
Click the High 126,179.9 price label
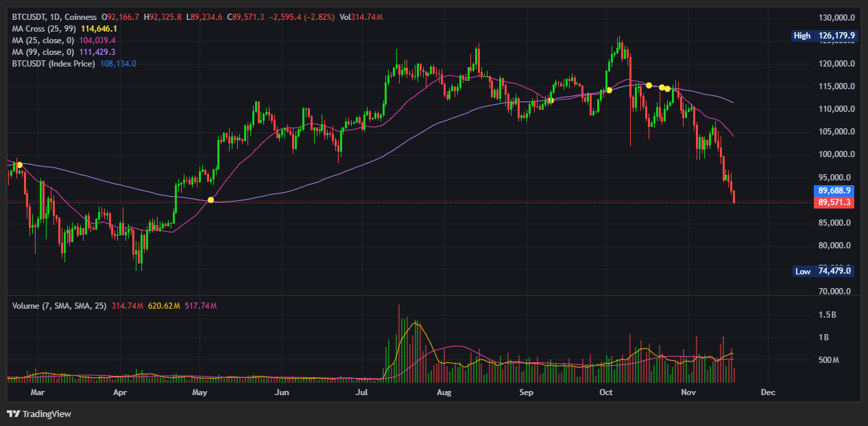[x=825, y=35]
